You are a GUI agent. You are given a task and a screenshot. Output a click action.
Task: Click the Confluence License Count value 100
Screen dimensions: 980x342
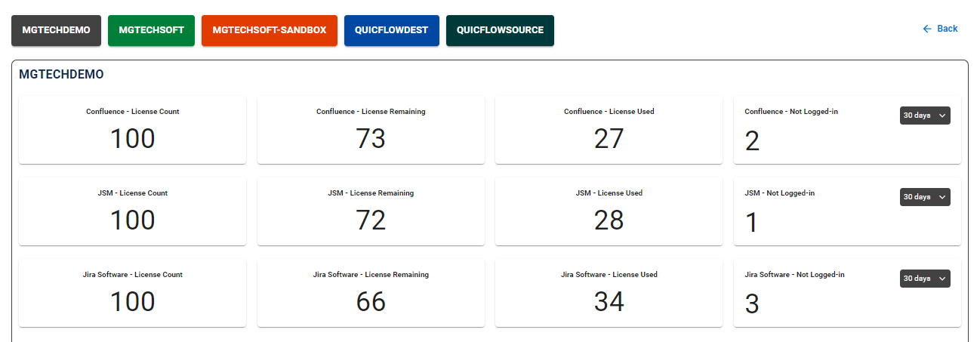(x=133, y=139)
